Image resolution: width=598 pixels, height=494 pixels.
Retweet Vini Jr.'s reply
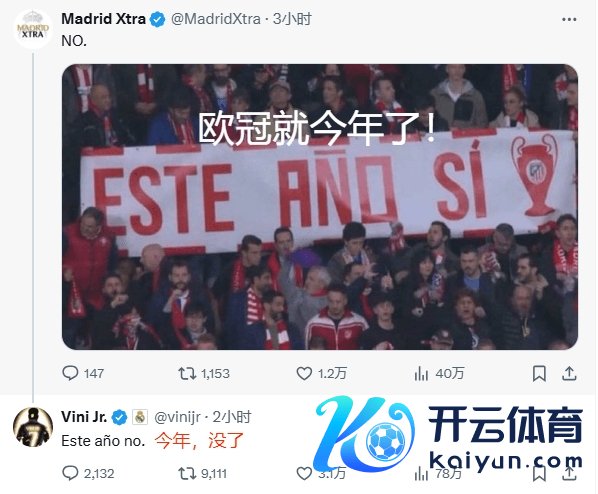pyautogui.click(x=203, y=473)
